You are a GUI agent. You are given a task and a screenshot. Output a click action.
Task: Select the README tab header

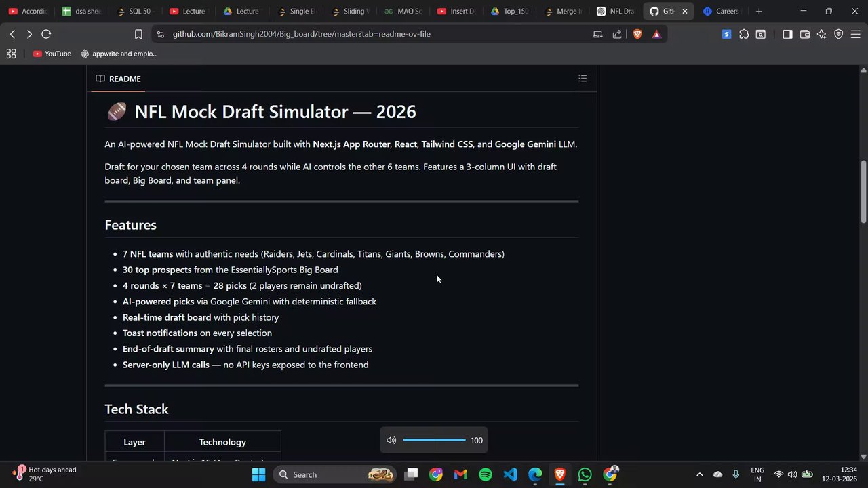click(118, 79)
